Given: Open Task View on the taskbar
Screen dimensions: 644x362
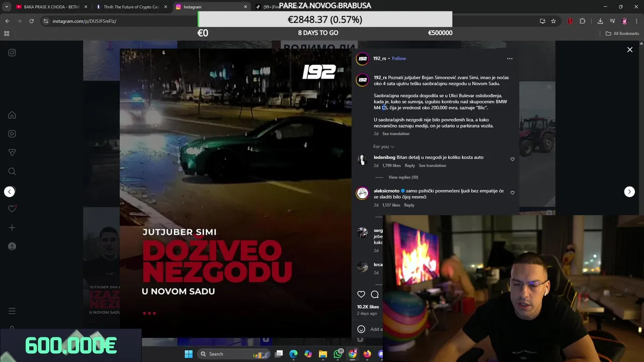Looking at the screenshot, I should coord(279,354).
